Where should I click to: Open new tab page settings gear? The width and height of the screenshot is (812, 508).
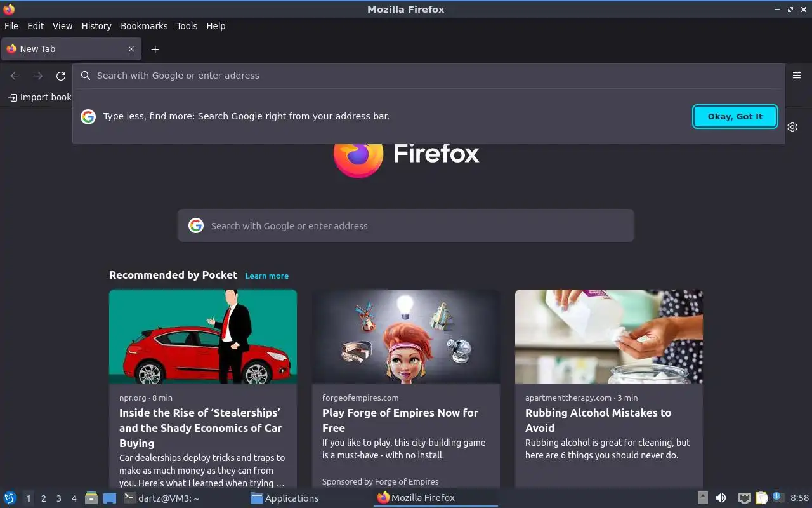point(792,127)
